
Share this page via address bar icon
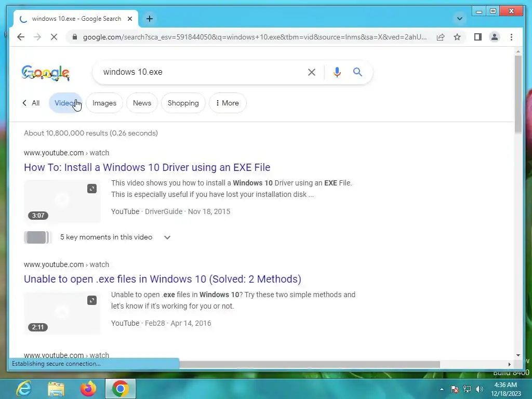tap(441, 37)
